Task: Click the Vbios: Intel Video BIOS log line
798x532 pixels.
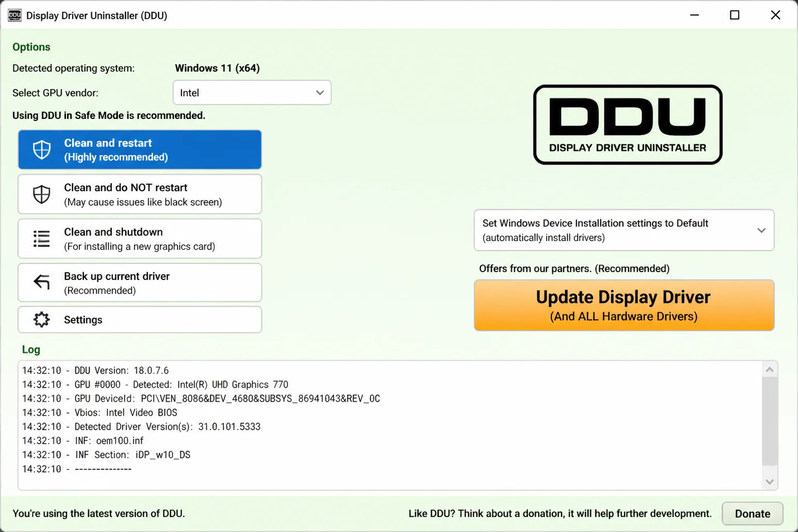Action: click(x=99, y=413)
